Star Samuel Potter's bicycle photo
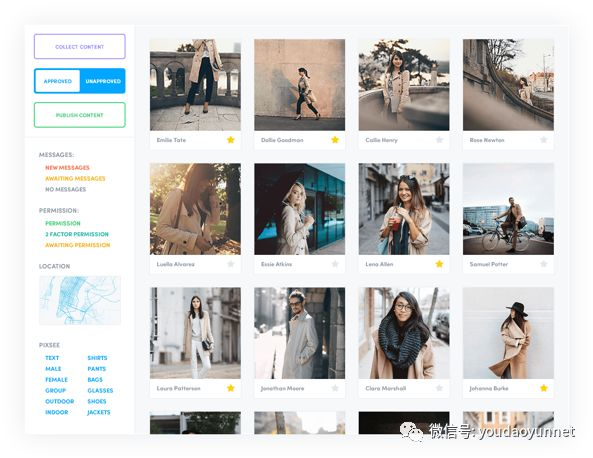This screenshot has width=593, height=458. [x=544, y=264]
